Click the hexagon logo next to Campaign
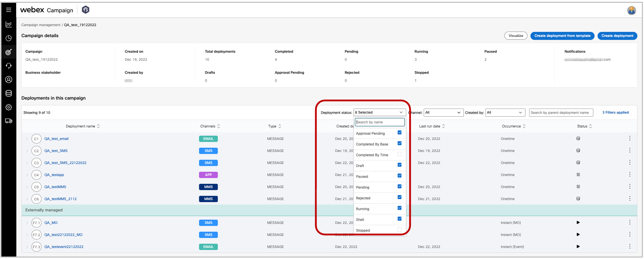644x259 pixels. 85,10
